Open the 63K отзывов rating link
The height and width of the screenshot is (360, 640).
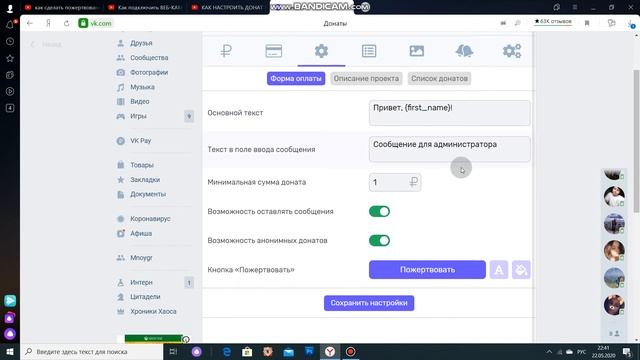553,21
